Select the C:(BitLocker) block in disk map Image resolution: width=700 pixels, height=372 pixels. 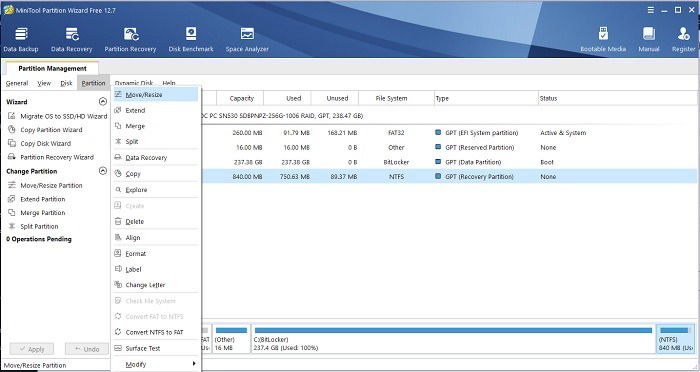coord(453,339)
